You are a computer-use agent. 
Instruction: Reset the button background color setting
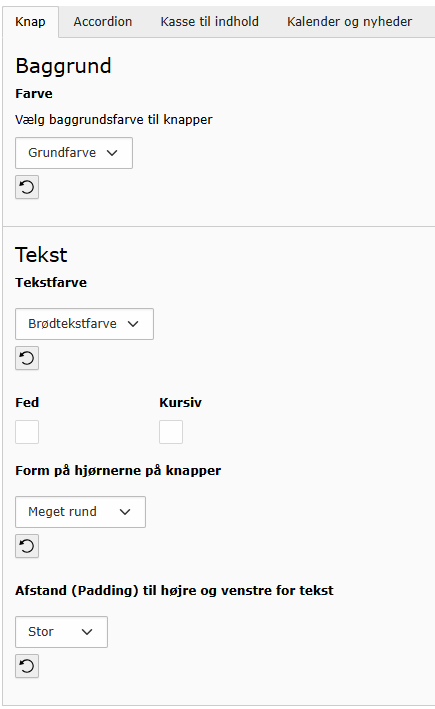(27, 187)
